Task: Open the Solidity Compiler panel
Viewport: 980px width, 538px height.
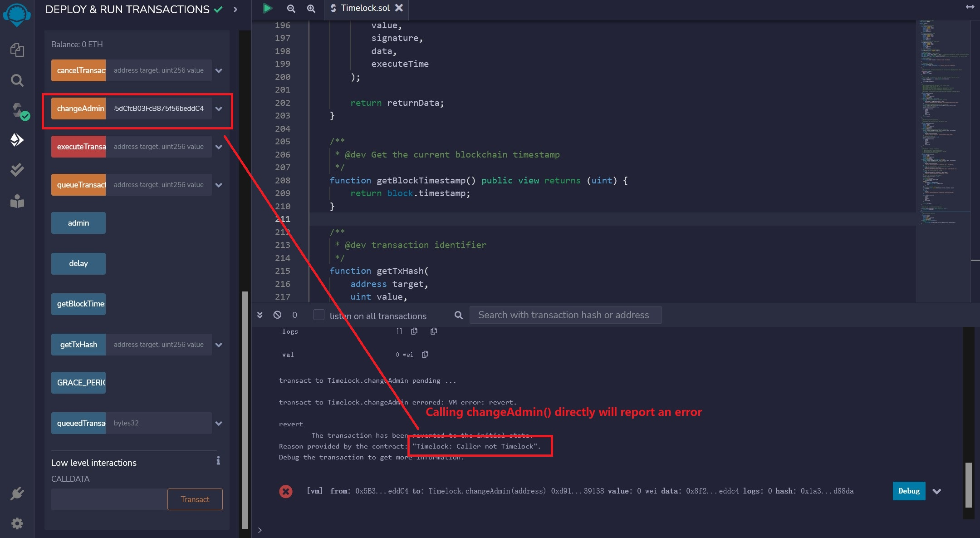Action: (x=17, y=110)
